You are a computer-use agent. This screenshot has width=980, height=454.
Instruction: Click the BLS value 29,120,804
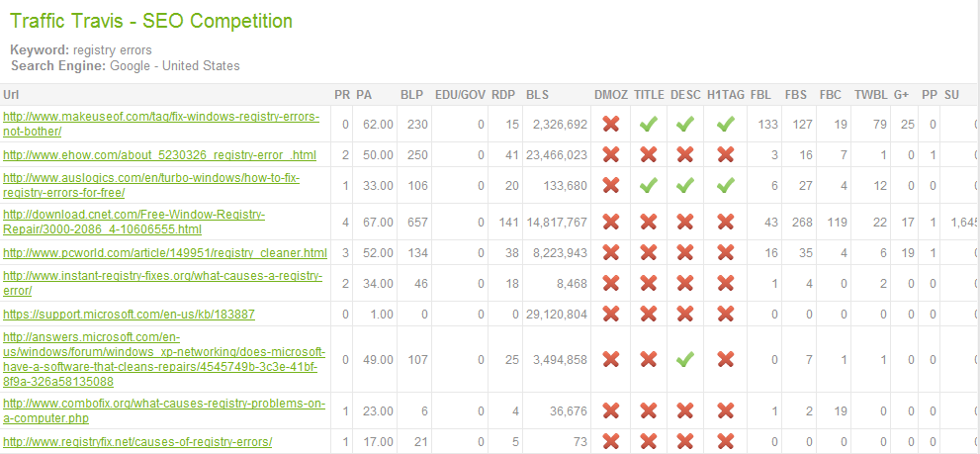[558, 315]
